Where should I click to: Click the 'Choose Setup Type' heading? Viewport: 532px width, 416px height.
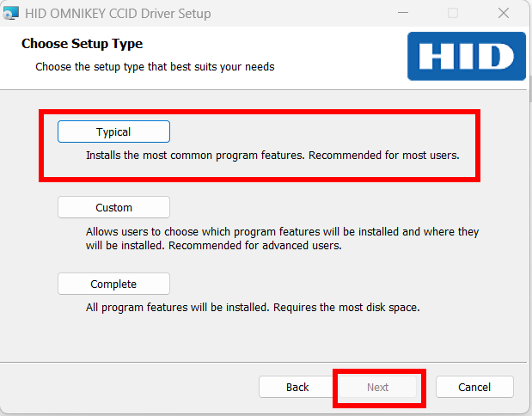(x=83, y=44)
